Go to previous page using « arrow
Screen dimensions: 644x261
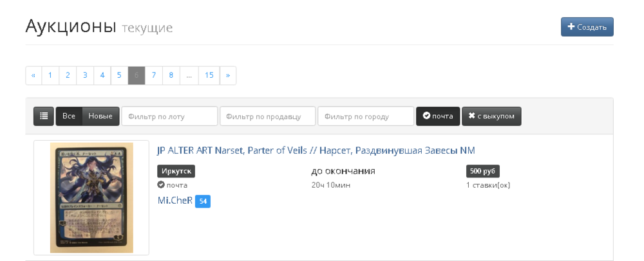33,76
